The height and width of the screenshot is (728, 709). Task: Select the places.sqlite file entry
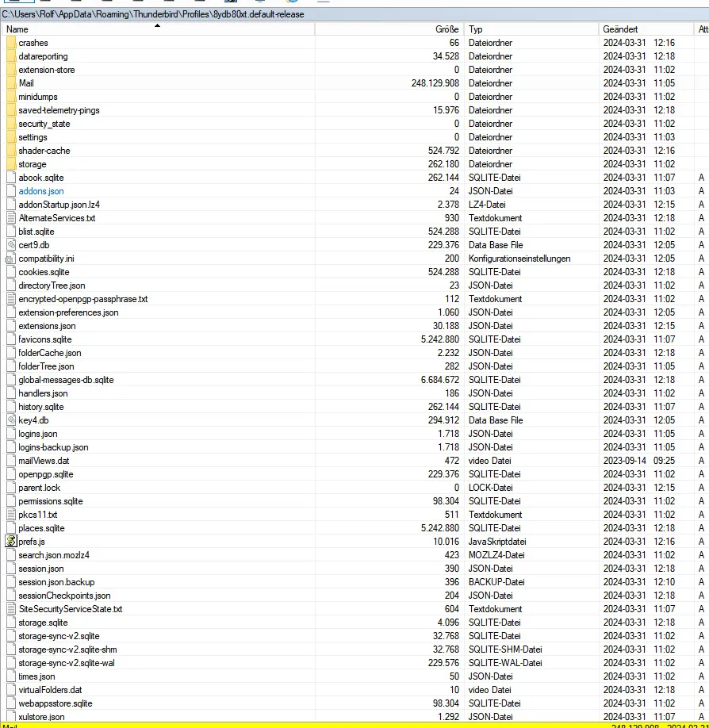pos(41,528)
